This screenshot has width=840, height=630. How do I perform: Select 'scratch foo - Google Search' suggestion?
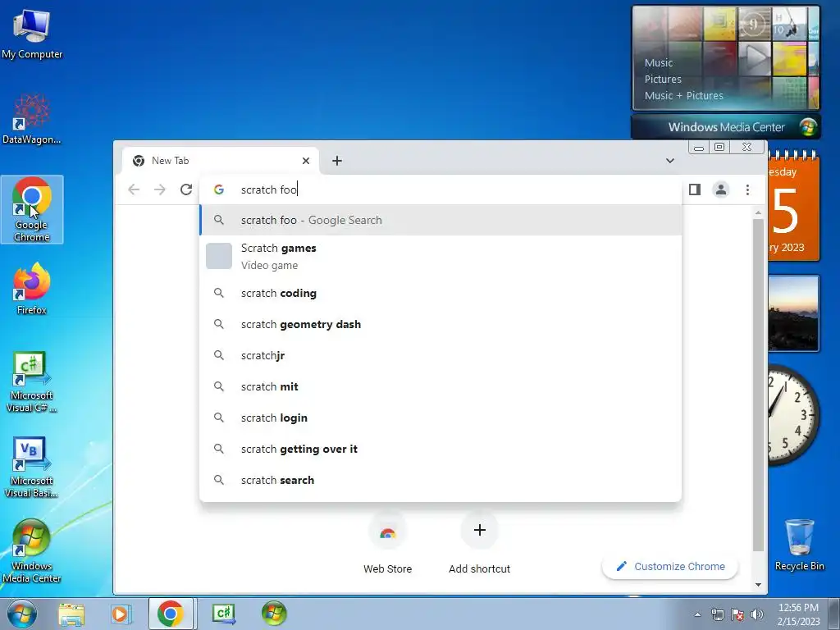[441, 220]
